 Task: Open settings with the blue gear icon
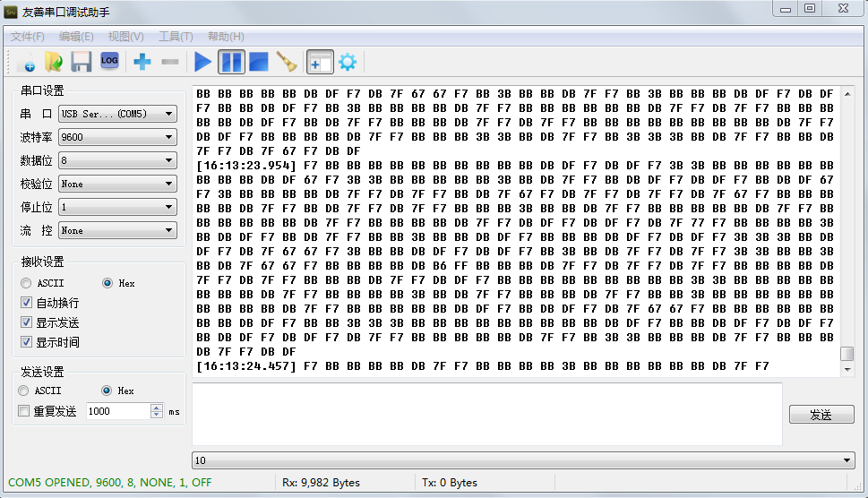[348, 62]
